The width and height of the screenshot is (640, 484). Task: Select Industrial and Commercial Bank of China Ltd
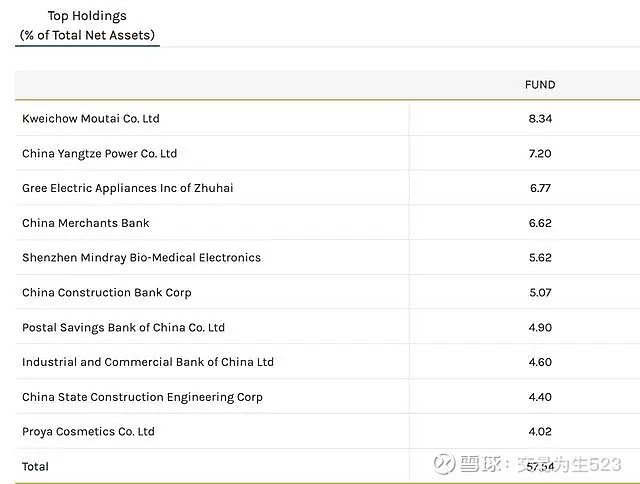tap(148, 362)
